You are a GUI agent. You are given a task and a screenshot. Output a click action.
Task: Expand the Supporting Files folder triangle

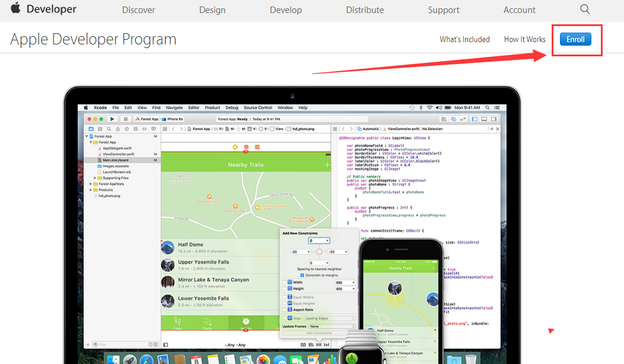(x=95, y=178)
